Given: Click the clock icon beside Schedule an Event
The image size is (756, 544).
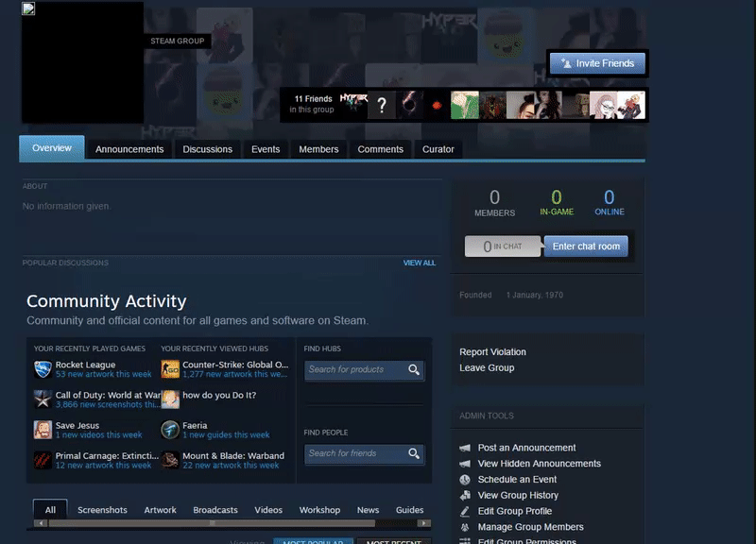Looking at the screenshot, I should point(465,480).
